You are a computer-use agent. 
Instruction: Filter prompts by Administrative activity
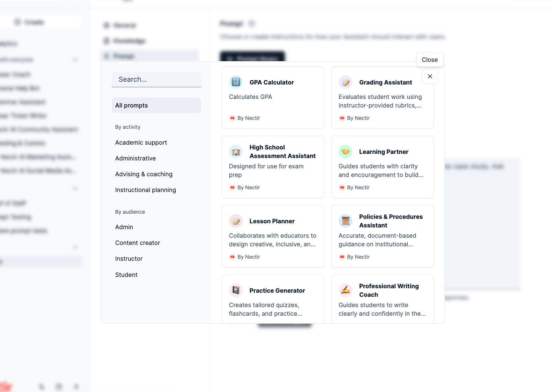[135, 158]
